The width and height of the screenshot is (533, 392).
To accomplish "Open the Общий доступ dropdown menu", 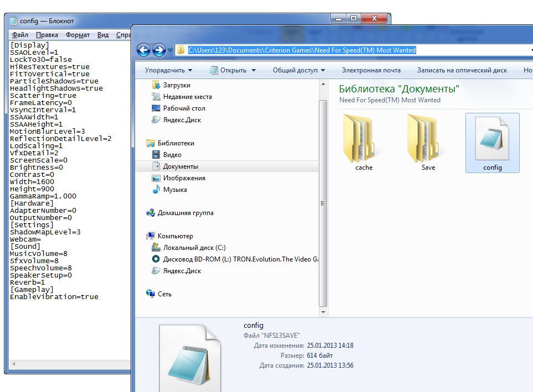I will coord(299,70).
